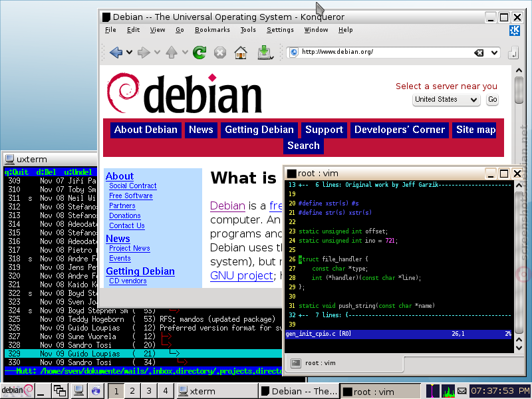Image resolution: width=532 pixels, height=399 pixels.
Task: Clear the location bar with the erase icon
Action: coord(479,53)
